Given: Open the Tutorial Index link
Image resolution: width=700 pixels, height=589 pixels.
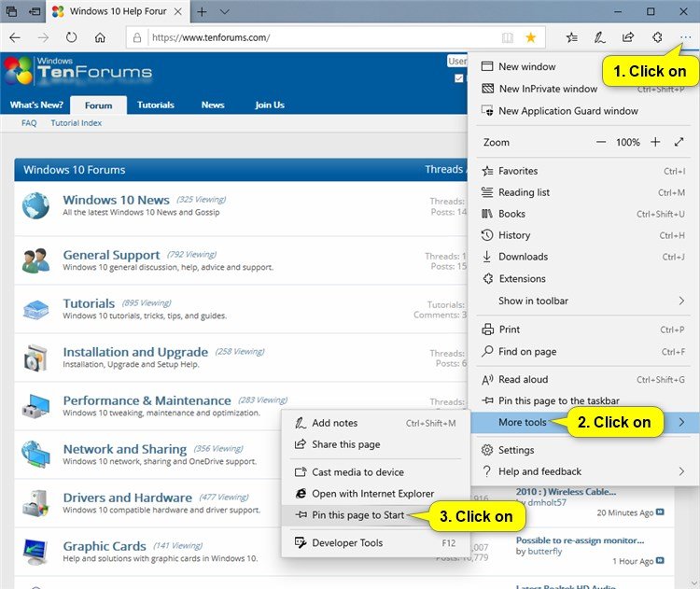Looking at the screenshot, I should pos(76,123).
